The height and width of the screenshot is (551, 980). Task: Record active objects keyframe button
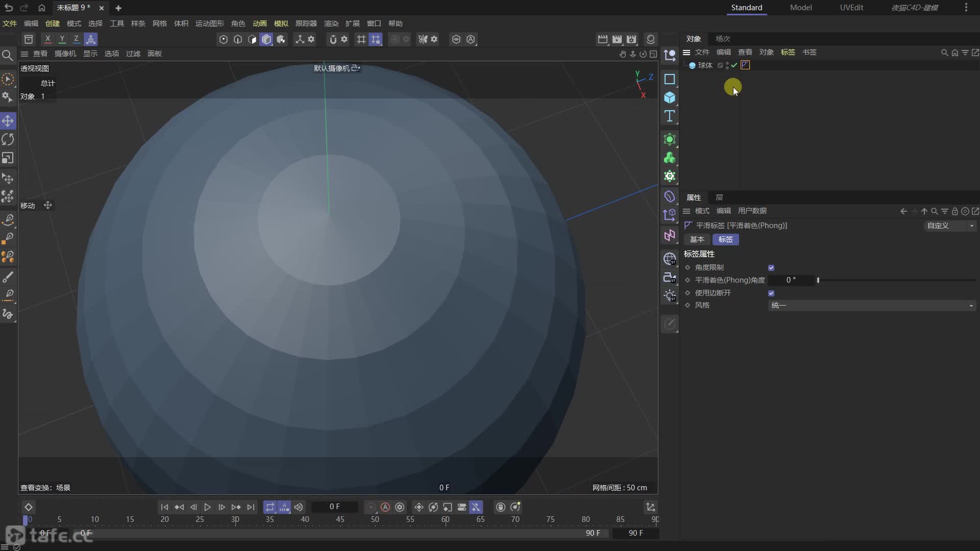(x=371, y=507)
